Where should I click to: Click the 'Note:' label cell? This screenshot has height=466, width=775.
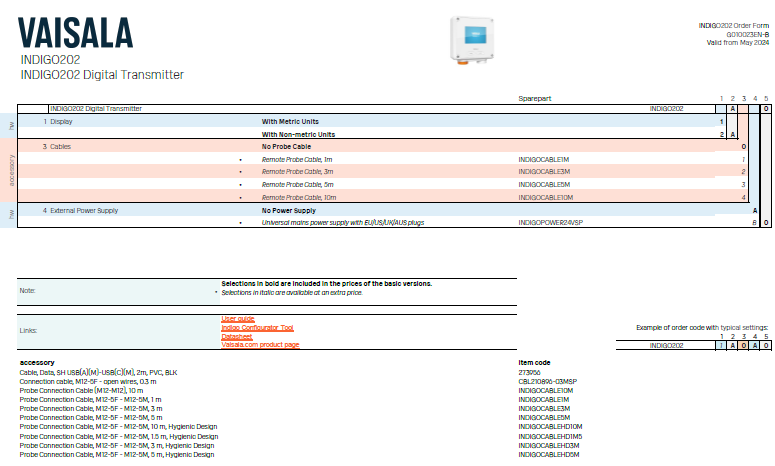tap(118, 291)
